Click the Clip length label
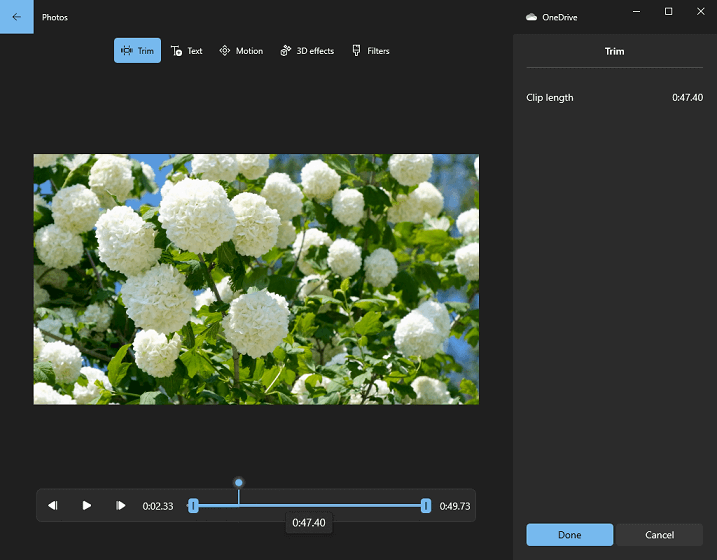 (x=550, y=97)
